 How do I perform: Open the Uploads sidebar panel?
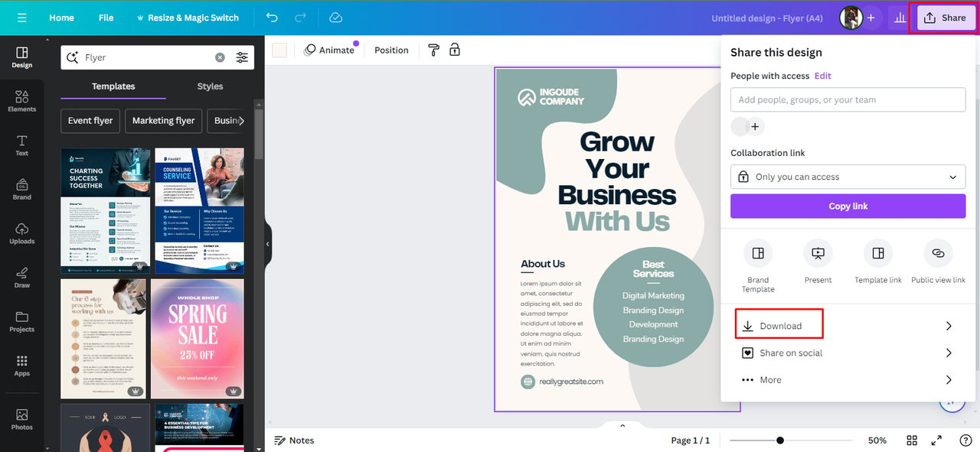tap(21, 233)
